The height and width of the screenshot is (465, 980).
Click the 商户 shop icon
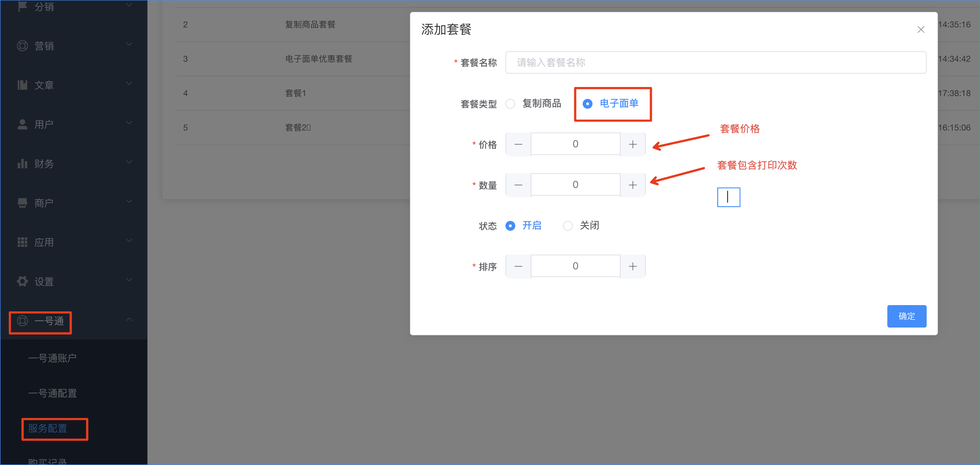pyautogui.click(x=22, y=203)
